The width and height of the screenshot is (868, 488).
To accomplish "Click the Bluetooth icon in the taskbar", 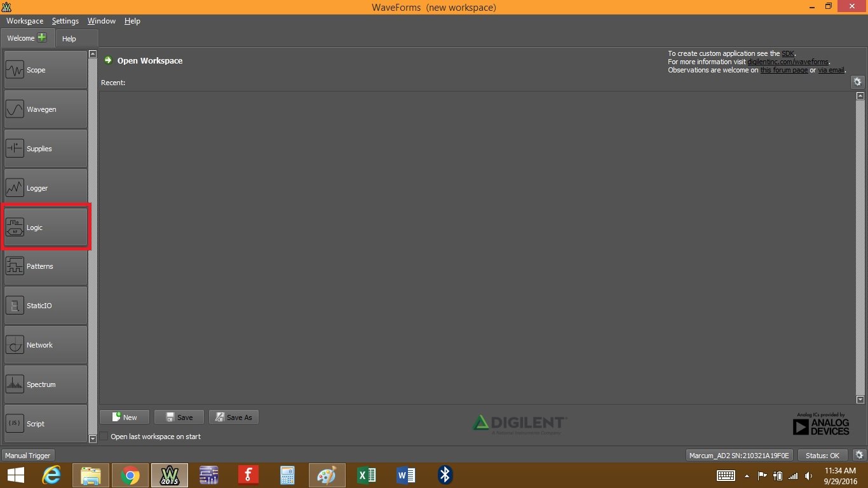I will click(445, 475).
